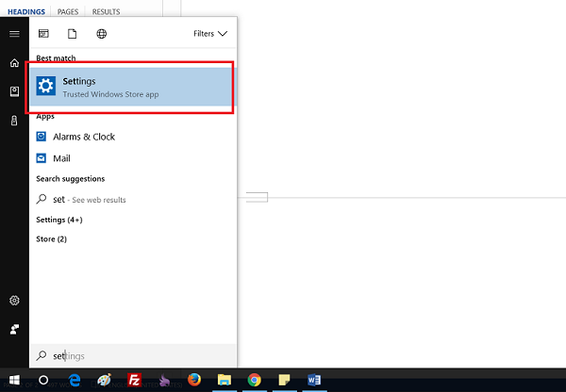Open the hamburger menu in search sidebar
Screen dimensions: 566x392
pyautogui.click(x=14, y=34)
